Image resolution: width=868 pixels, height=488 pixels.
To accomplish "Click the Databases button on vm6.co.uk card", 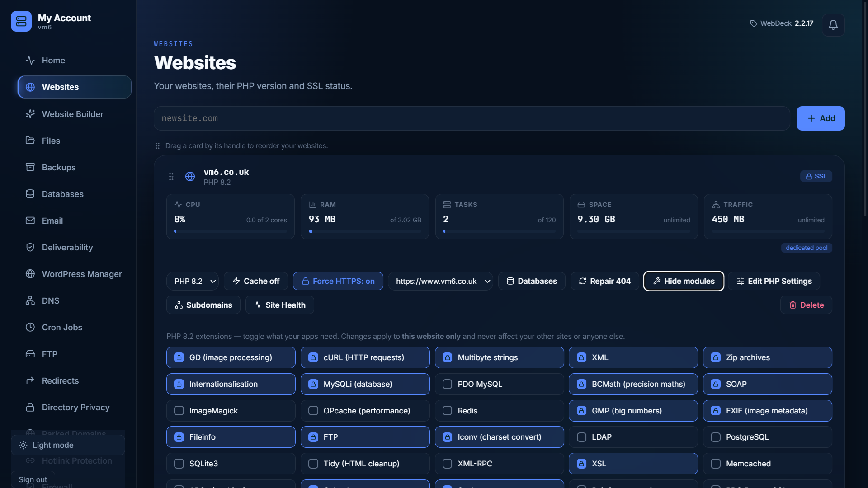I will click(x=532, y=281).
